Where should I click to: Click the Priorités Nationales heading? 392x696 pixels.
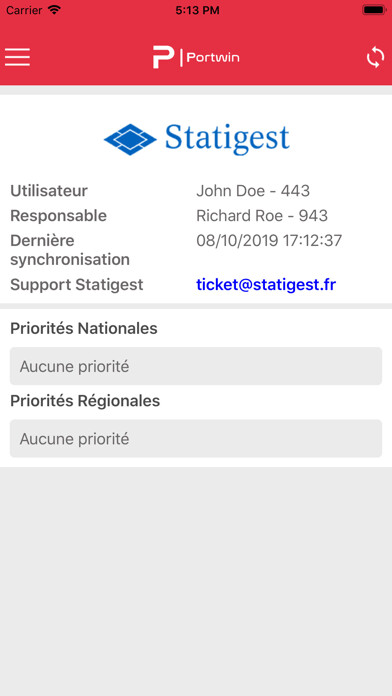click(x=84, y=328)
